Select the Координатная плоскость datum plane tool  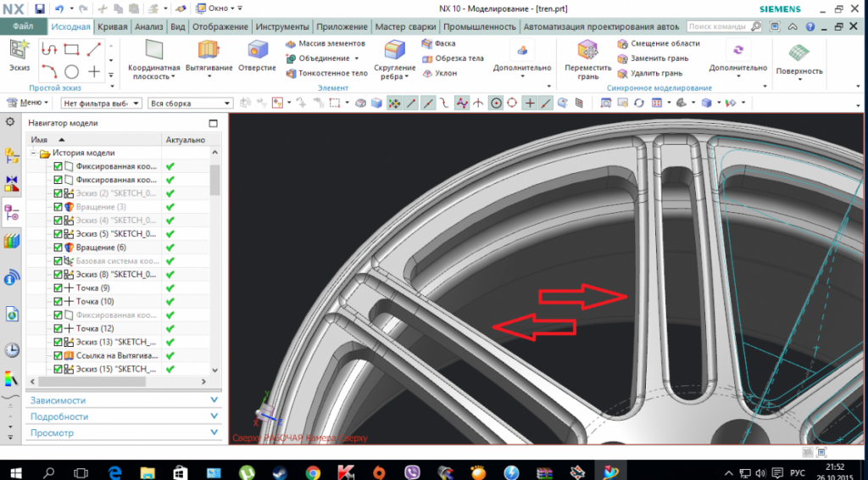coord(154,60)
